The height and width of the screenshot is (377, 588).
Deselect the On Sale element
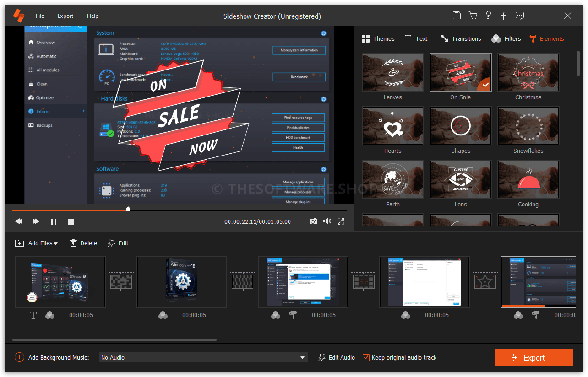click(460, 72)
